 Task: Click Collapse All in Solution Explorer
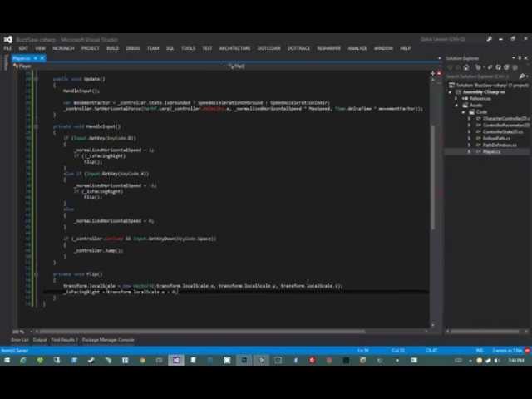click(507, 67)
